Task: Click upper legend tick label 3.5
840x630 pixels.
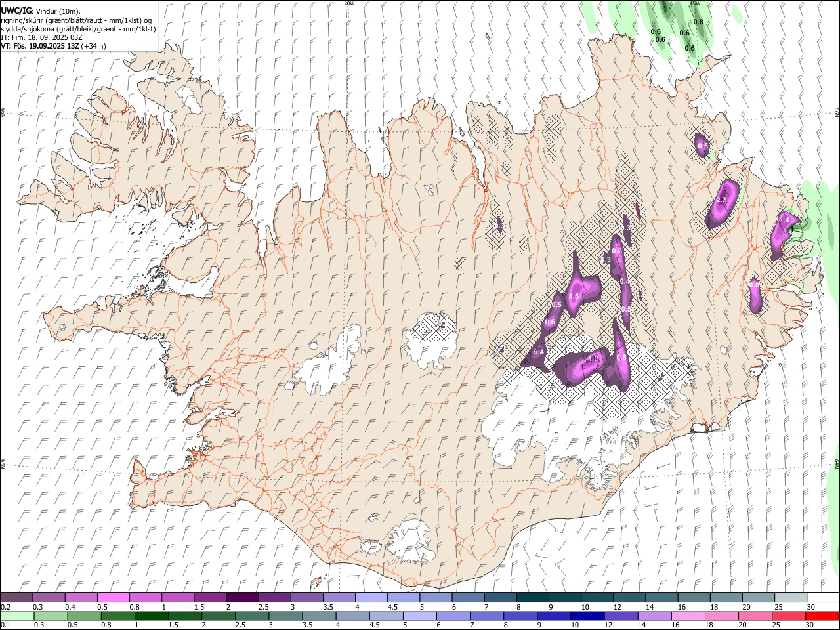Action: (x=328, y=607)
